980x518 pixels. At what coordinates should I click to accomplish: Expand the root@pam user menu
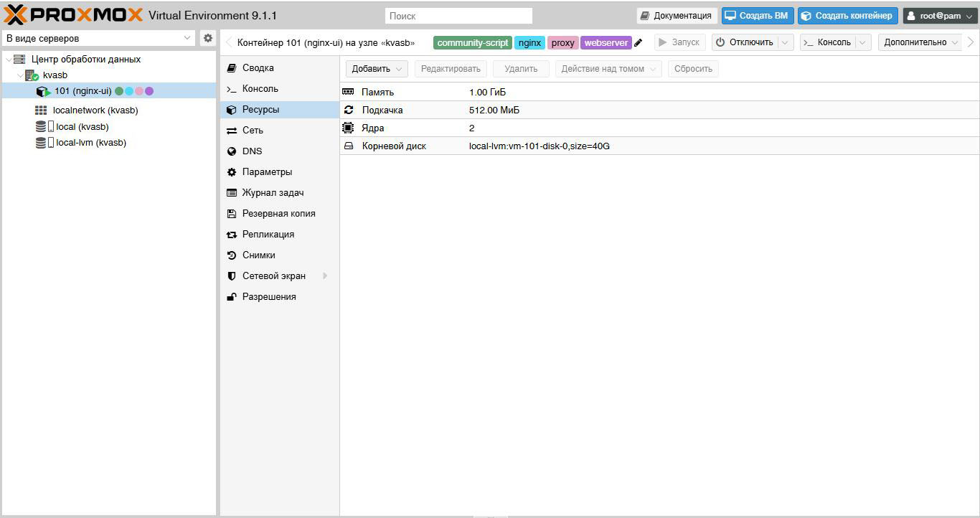point(940,16)
